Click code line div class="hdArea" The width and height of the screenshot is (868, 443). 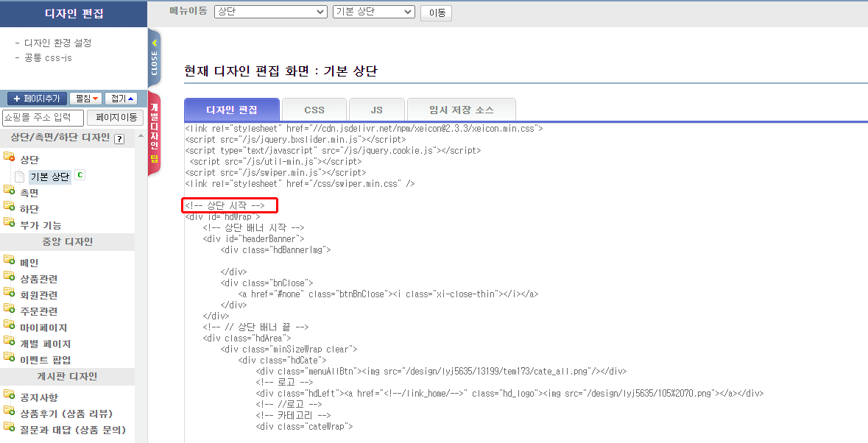click(x=247, y=338)
